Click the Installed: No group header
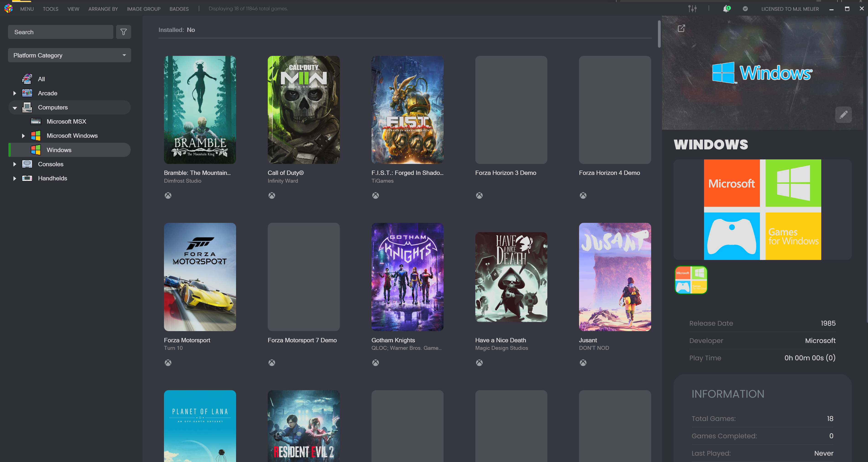 [x=177, y=30]
